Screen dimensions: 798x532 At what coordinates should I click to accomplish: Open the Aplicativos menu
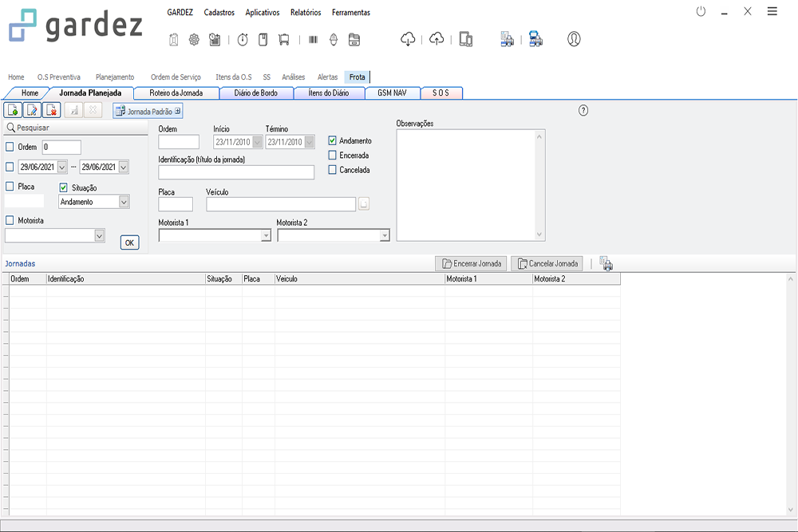[x=263, y=12]
